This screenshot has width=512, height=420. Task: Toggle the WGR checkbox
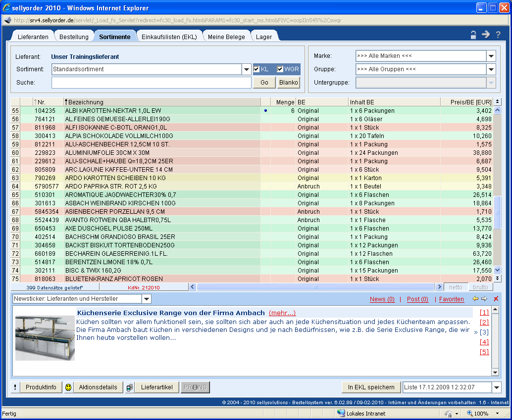280,69
